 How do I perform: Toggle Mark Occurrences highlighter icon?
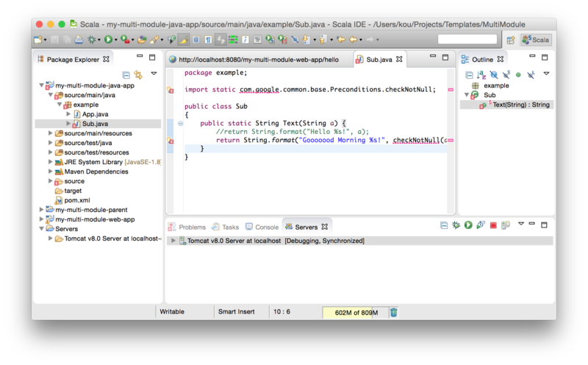tap(183, 40)
